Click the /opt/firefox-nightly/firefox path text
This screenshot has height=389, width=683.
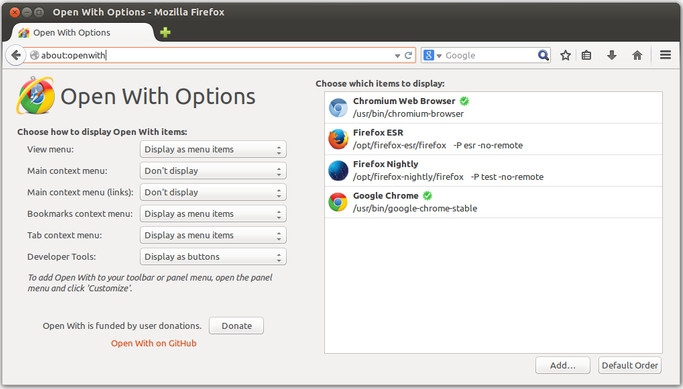pos(408,177)
